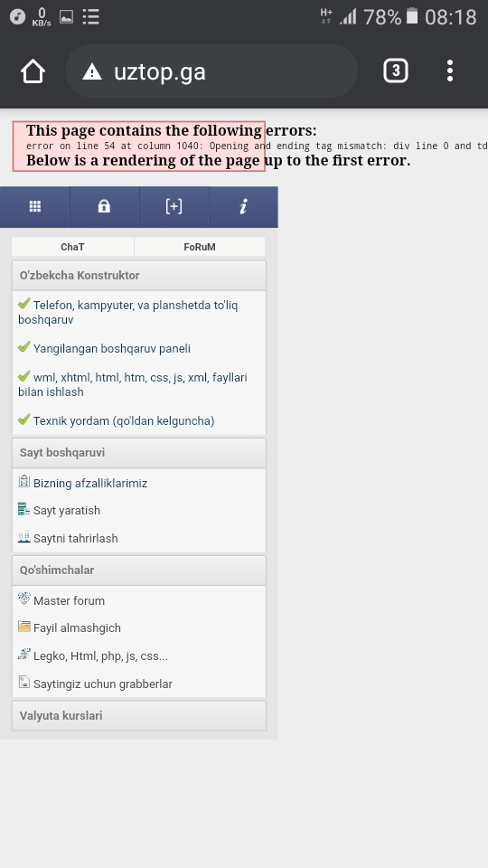
Task: Tap the browser home icon
Action: pyautogui.click(x=33, y=71)
